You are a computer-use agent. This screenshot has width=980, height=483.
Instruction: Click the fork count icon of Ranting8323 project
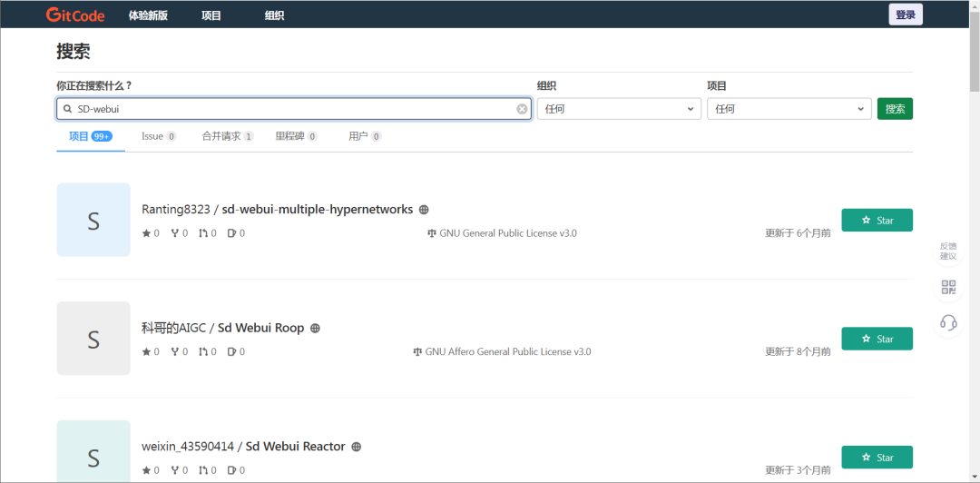pyautogui.click(x=174, y=233)
